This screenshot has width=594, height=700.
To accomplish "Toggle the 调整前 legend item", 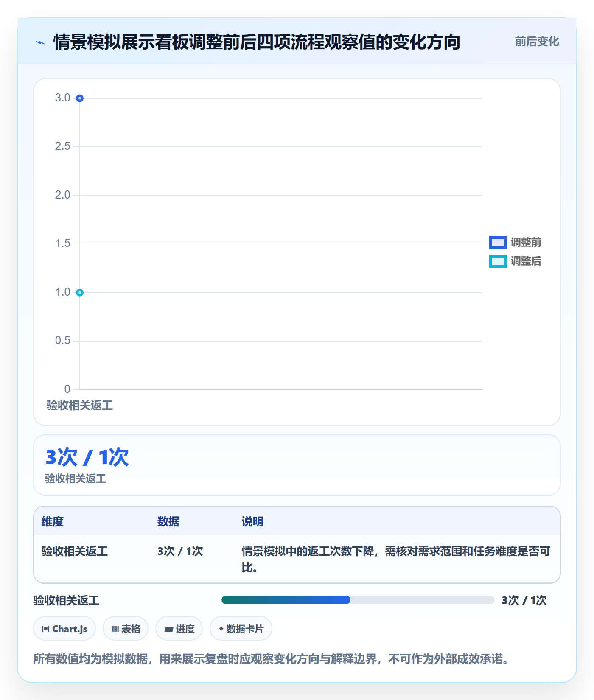I will tap(515, 243).
